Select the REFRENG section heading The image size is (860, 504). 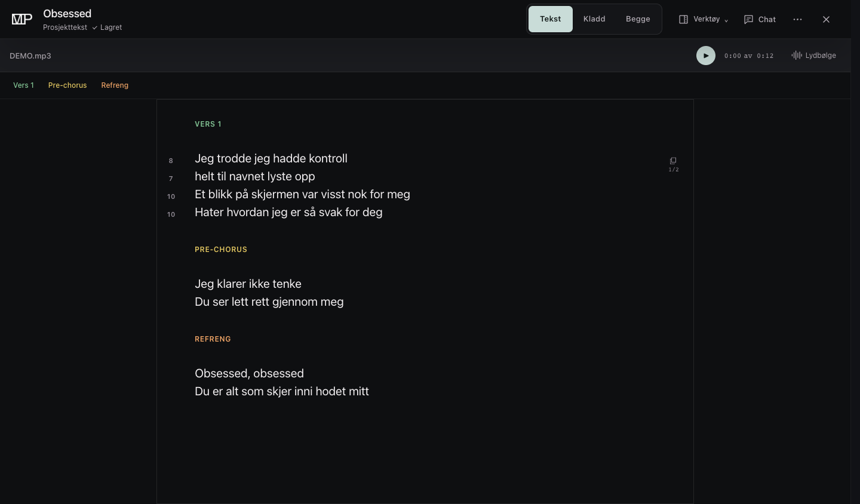pos(213,339)
